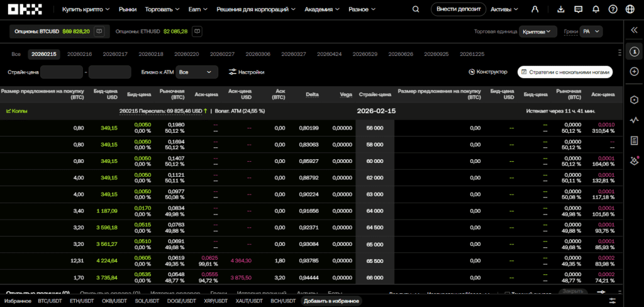The height and width of the screenshot is (307, 644).
Task: Click the Коллы header label
Action: (16, 111)
